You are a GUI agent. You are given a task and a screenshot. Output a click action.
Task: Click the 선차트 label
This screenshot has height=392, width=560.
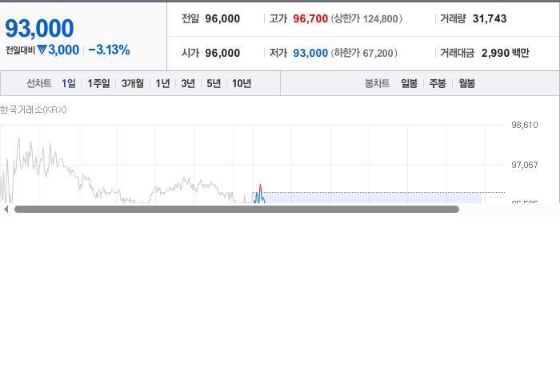click(39, 83)
